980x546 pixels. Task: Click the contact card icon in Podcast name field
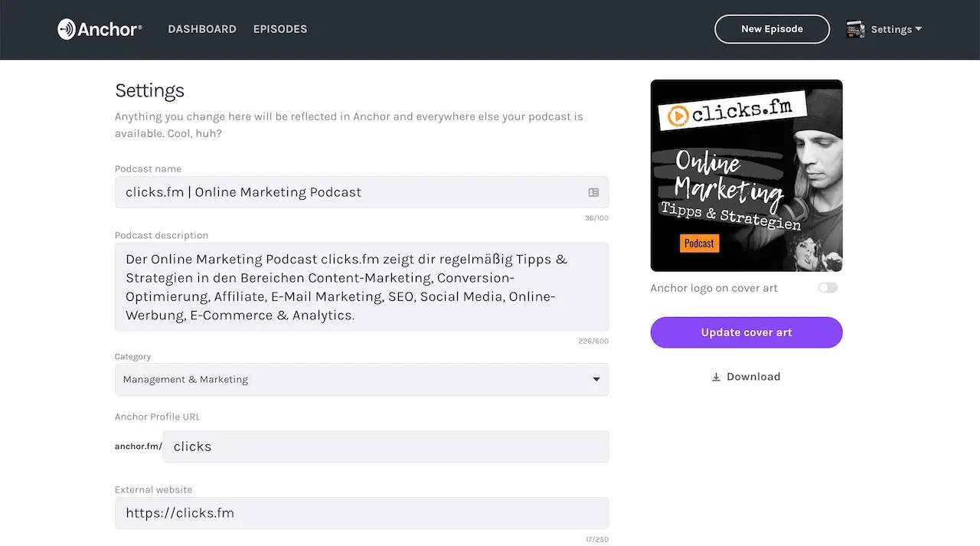point(593,192)
